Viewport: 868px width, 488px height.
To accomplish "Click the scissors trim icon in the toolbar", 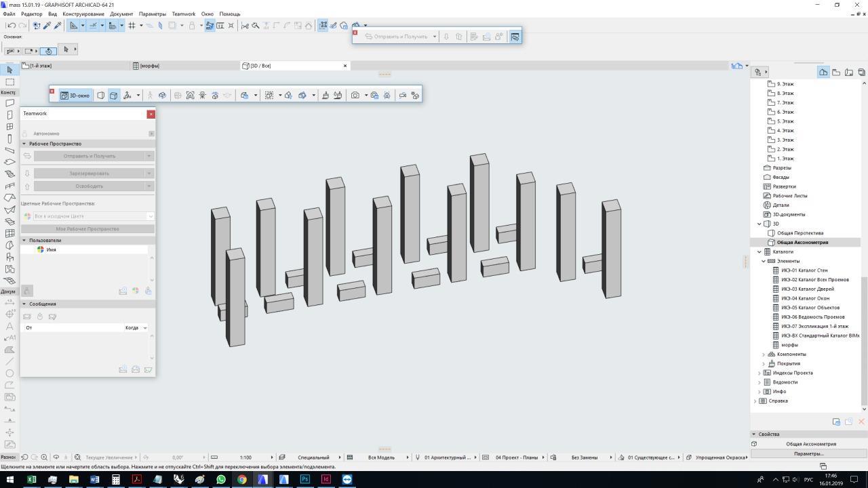I will click(x=245, y=26).
